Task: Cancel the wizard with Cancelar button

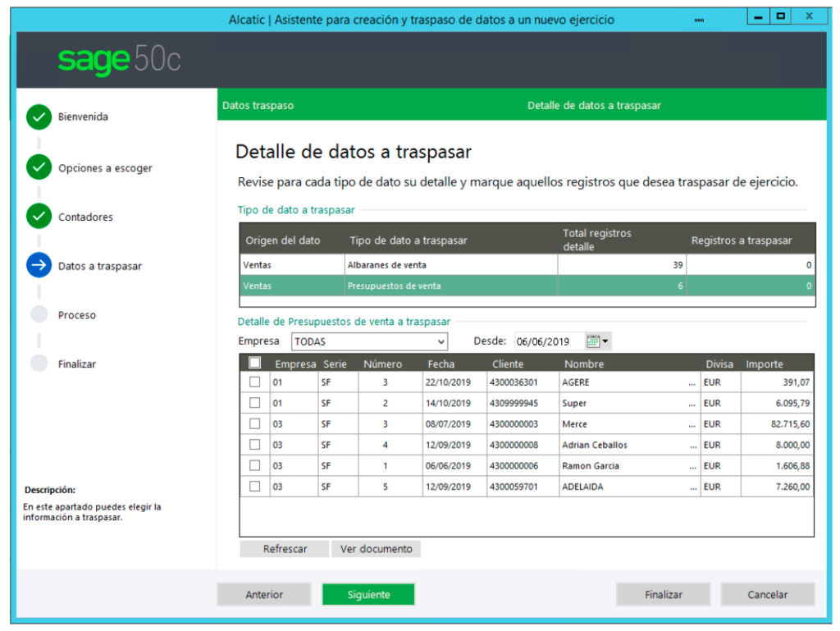Action: pyautogui.click(x=768, y=595)
